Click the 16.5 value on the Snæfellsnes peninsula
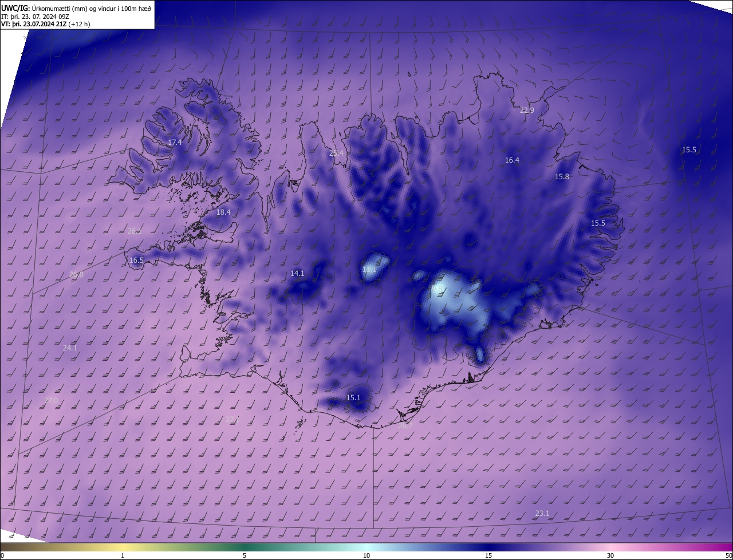The image size is (733, 560). [x=136, y=260]
